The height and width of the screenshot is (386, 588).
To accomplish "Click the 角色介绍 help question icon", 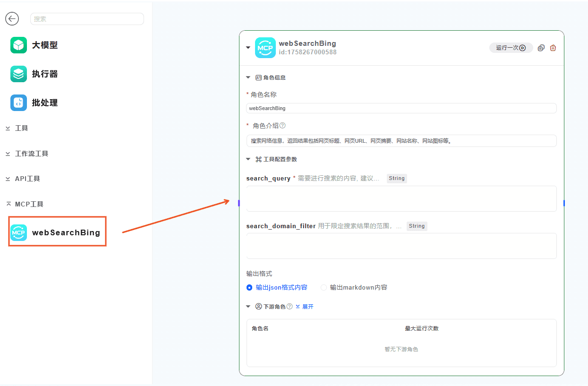I will pyautogui.click(x=282, y=126).
